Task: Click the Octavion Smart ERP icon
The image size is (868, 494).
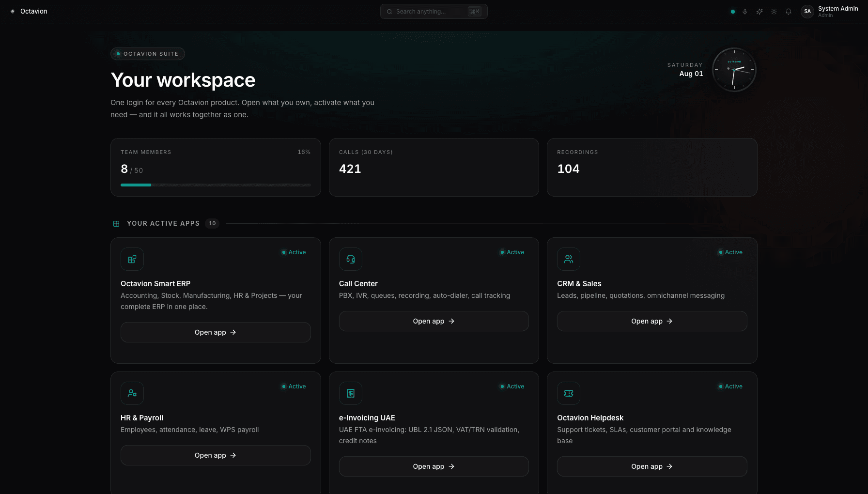Action: click(132, 259)
